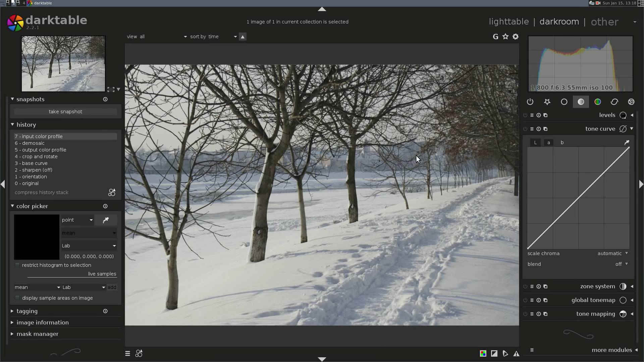The image size is (644, 362).
Task: Open the color modules group icon
Action: (x=597, y=102)
